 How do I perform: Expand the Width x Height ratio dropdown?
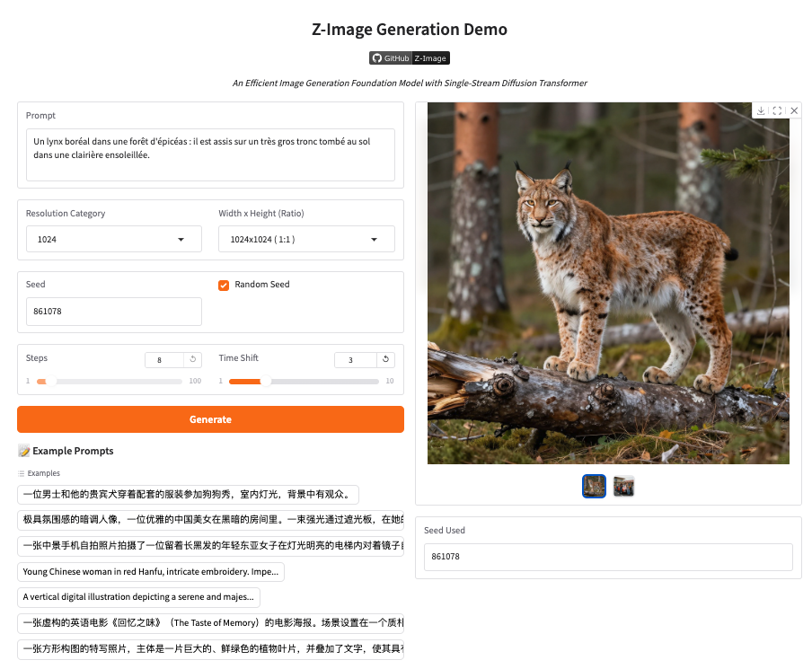pos(306,240)
